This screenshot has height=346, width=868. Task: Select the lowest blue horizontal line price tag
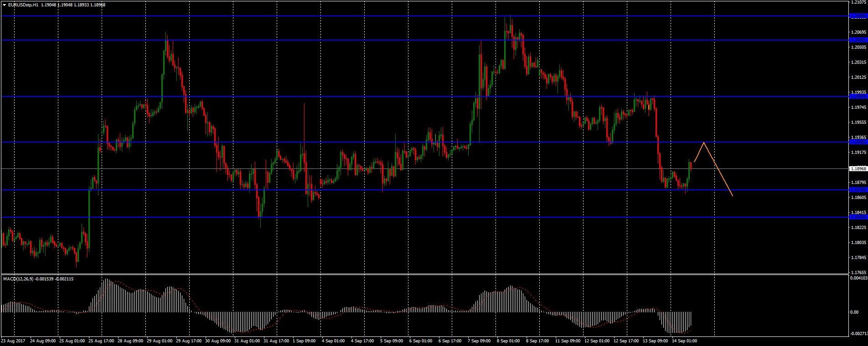(x=858, y=217)
